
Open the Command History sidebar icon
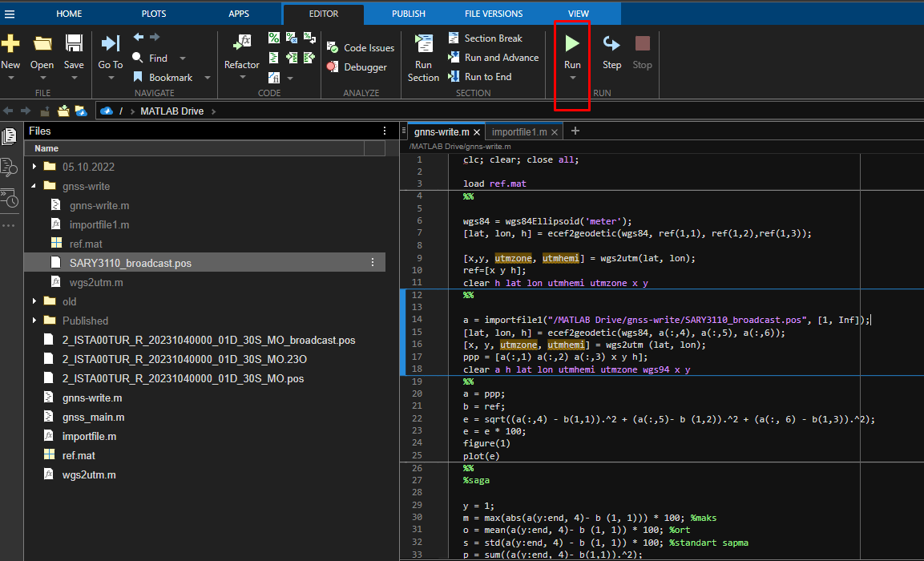coord(10,200)
